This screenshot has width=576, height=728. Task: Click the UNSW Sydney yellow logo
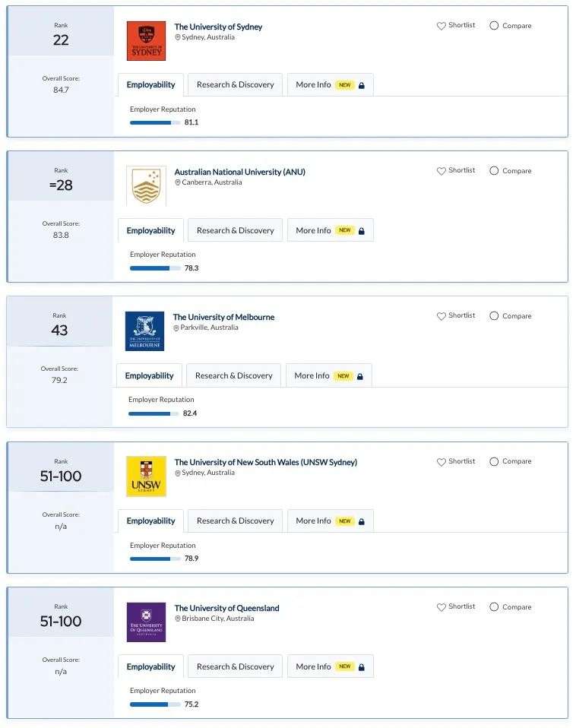(146, 476)
